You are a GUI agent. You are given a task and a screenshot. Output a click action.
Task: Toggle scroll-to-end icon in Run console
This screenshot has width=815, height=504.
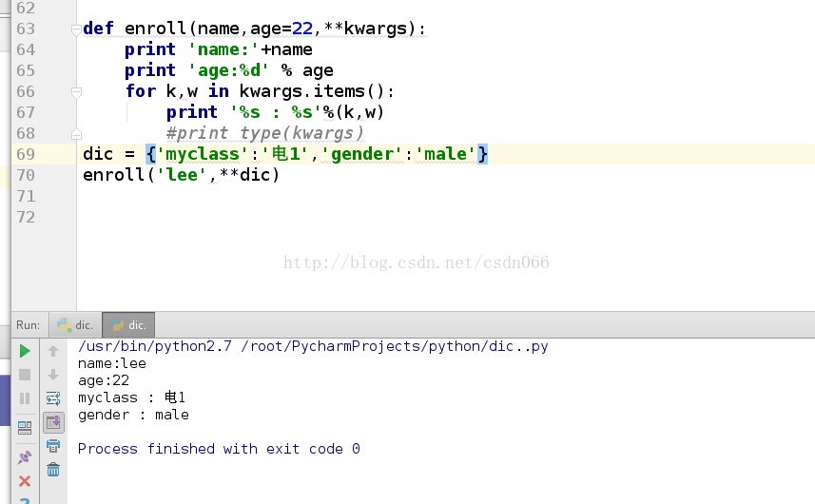tap(53, 422)
